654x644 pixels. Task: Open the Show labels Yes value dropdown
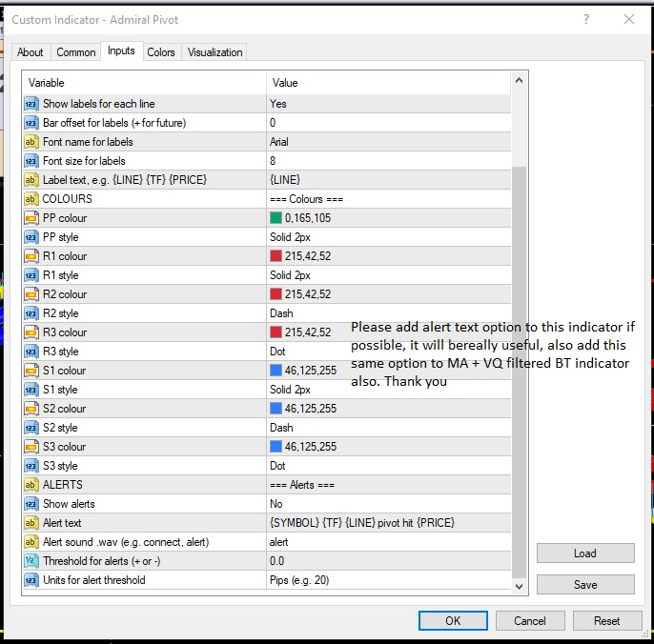(388, 104)
